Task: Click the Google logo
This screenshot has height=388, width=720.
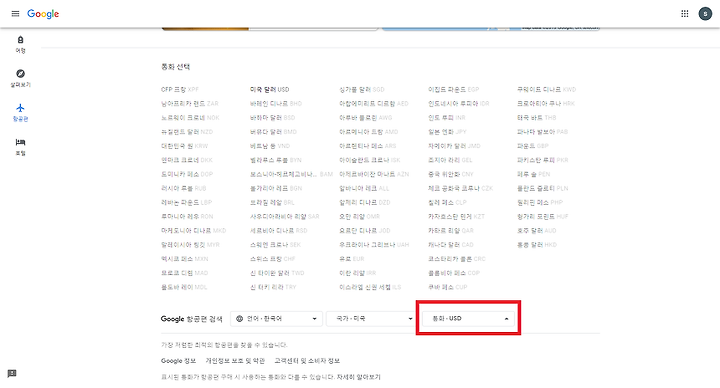Action: (x=43, y=14)
